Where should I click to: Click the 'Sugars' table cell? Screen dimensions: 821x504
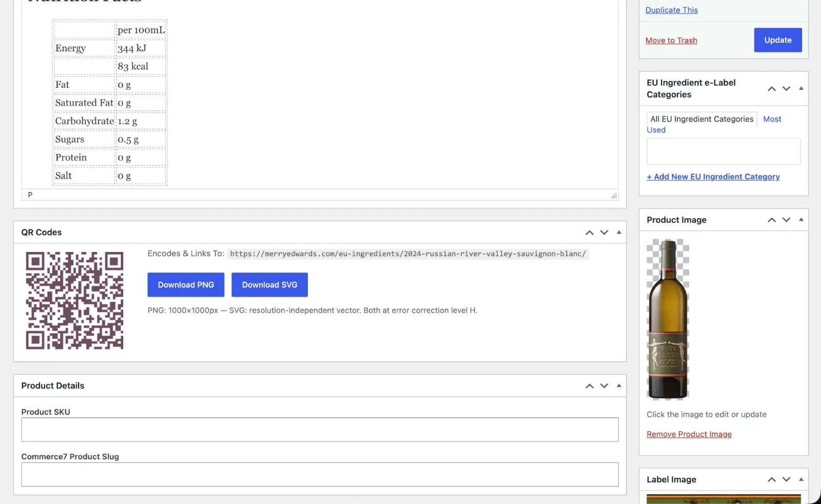tap(84, 140)
